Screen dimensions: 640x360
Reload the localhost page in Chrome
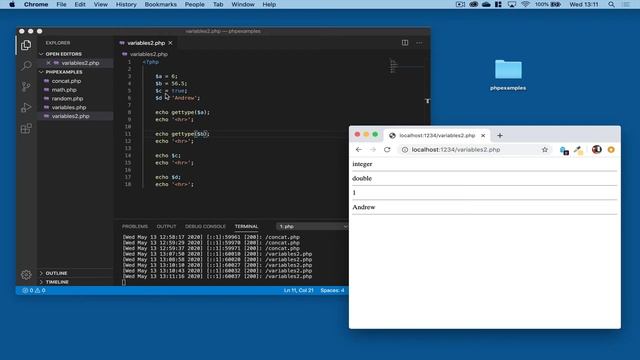coord(387,149)
